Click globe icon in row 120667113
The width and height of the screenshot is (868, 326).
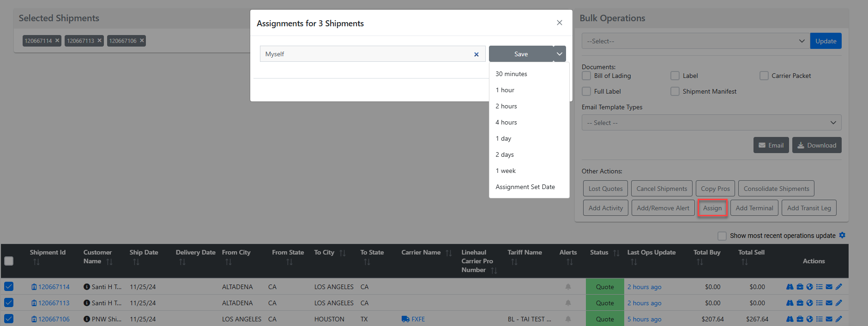point(809,303)
